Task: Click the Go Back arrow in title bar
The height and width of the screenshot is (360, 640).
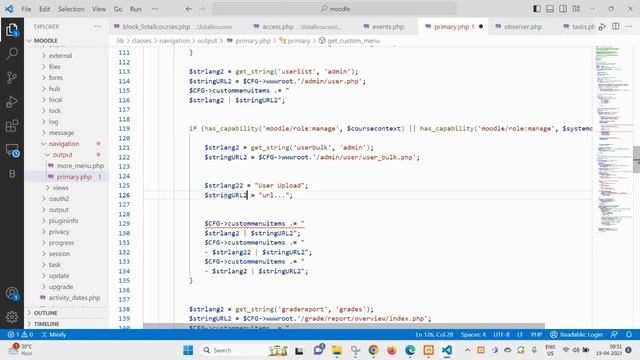Action: [x=189, y=9]
